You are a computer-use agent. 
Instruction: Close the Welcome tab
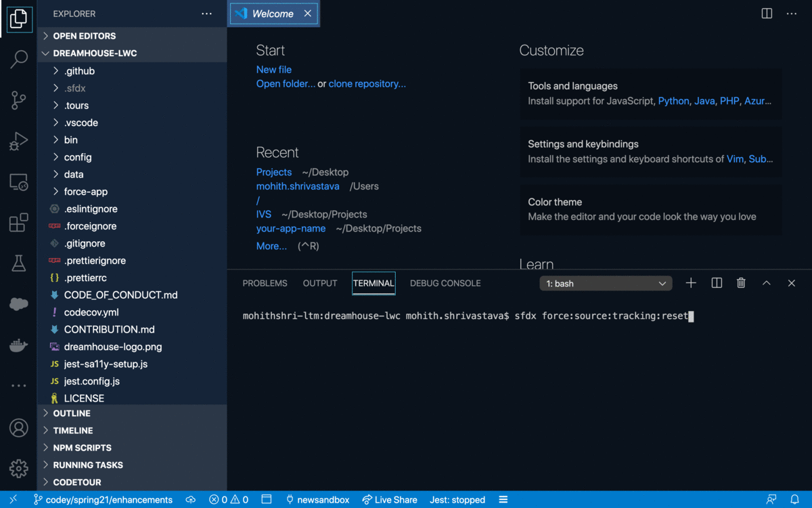(x=308, y=14)
